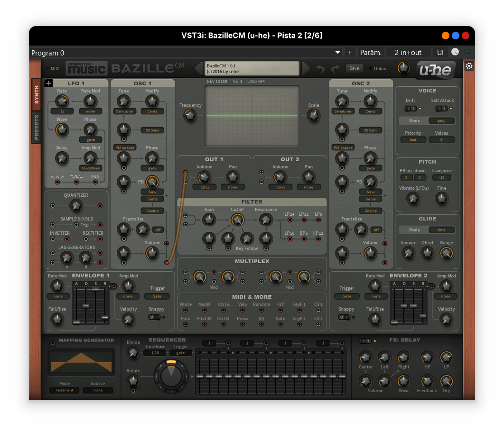Toggle the Drift switch in Voice panel
This screenshot has width=504, height=432.
coord(410,109)
